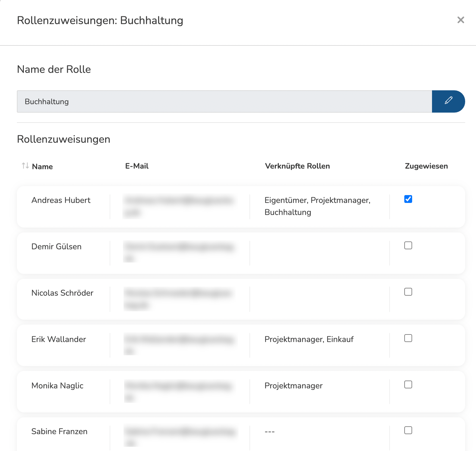Screen dimensions: 476x451
Task: Click the sort arrows icon beside Name
Action: (x=25, y=166)
